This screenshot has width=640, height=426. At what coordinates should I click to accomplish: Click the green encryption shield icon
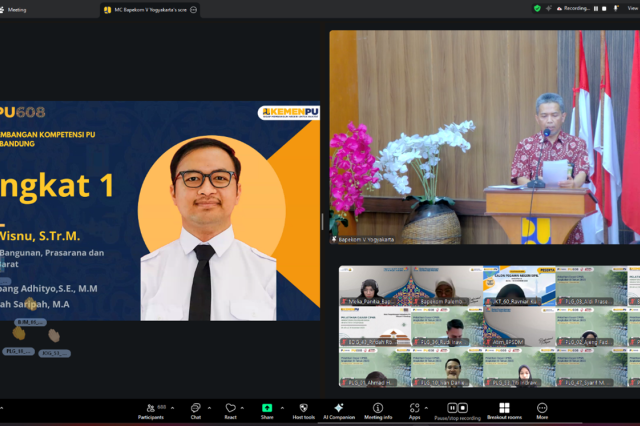(x=538, y=8)
